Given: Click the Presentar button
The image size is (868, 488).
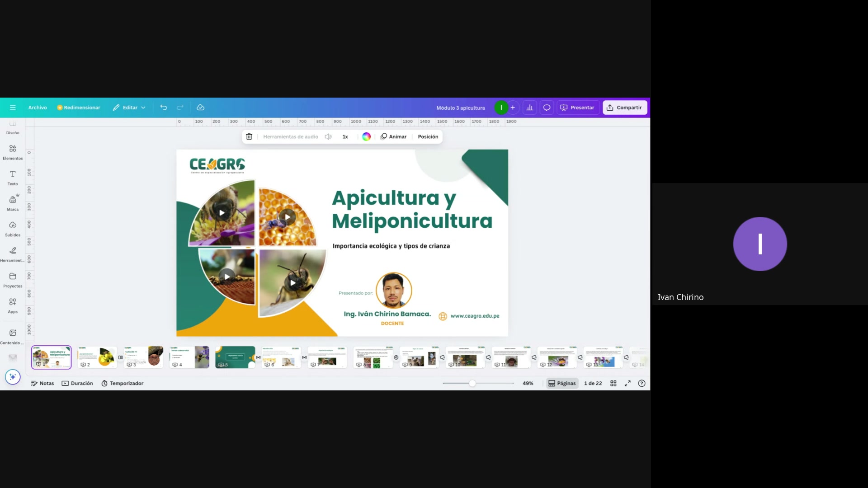Looking at the screenshot, I should click(577, 108).
